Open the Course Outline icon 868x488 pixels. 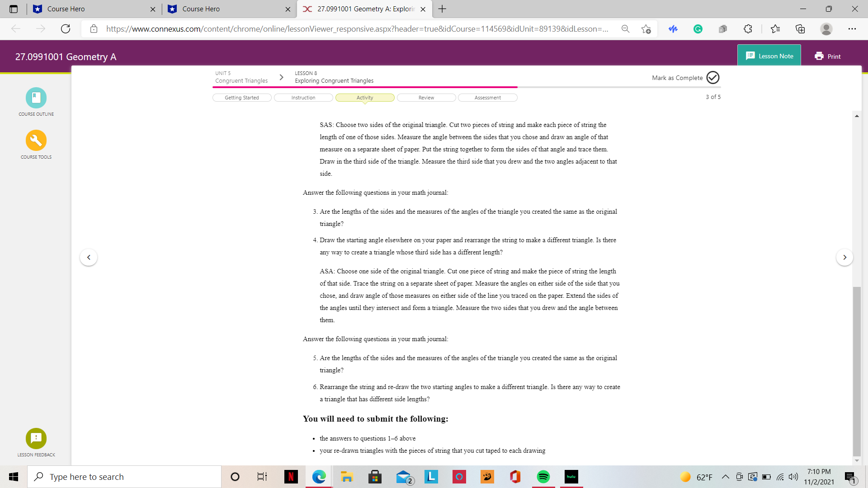[x=36, y=98]
